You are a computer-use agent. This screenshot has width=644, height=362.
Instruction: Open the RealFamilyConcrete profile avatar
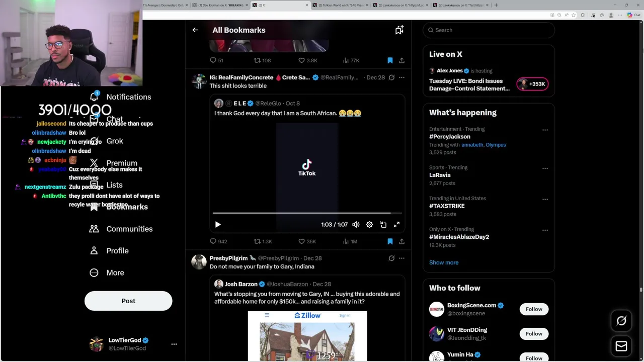199,81
